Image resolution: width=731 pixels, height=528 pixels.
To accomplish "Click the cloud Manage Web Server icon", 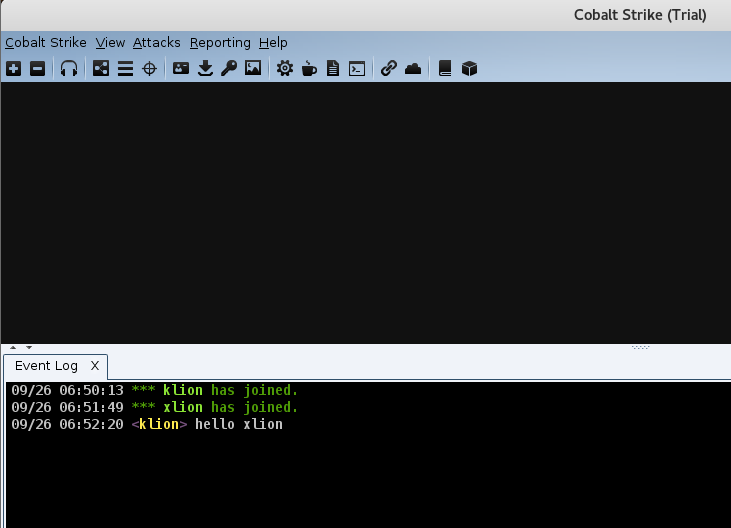I will (x=413, y=69).
